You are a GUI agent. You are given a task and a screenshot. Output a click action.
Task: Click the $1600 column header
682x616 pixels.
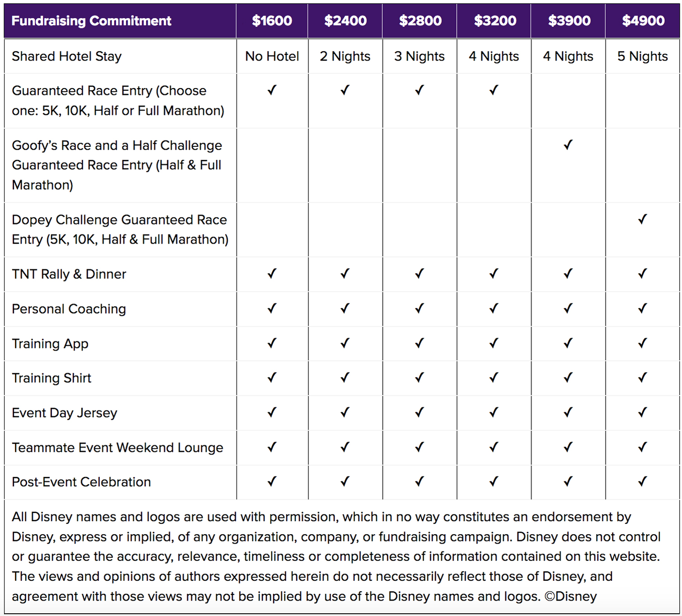[x=272, y=20]
